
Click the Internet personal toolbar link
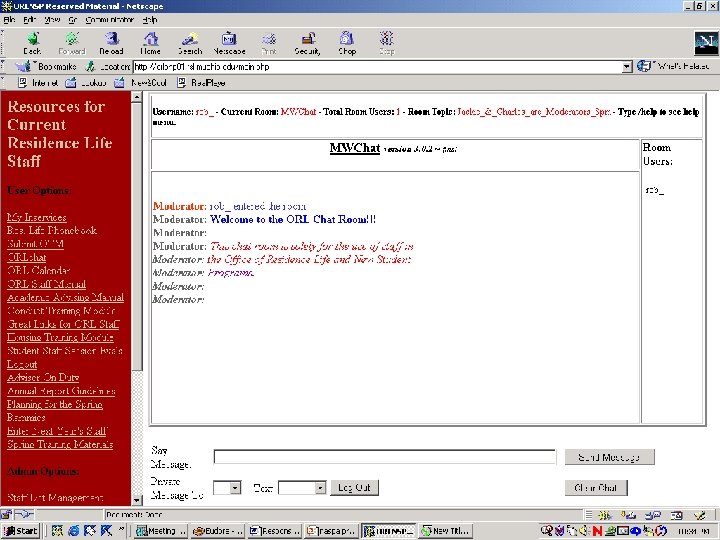[38, 83]
